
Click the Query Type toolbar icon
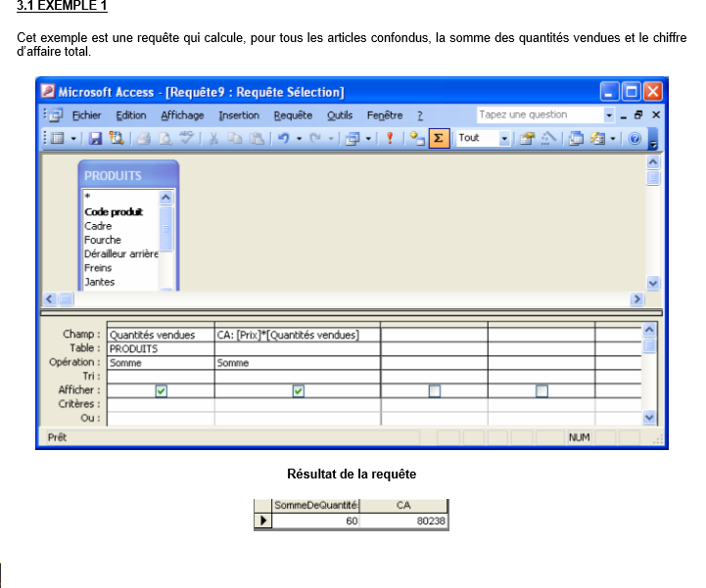(x=353, y=138)
